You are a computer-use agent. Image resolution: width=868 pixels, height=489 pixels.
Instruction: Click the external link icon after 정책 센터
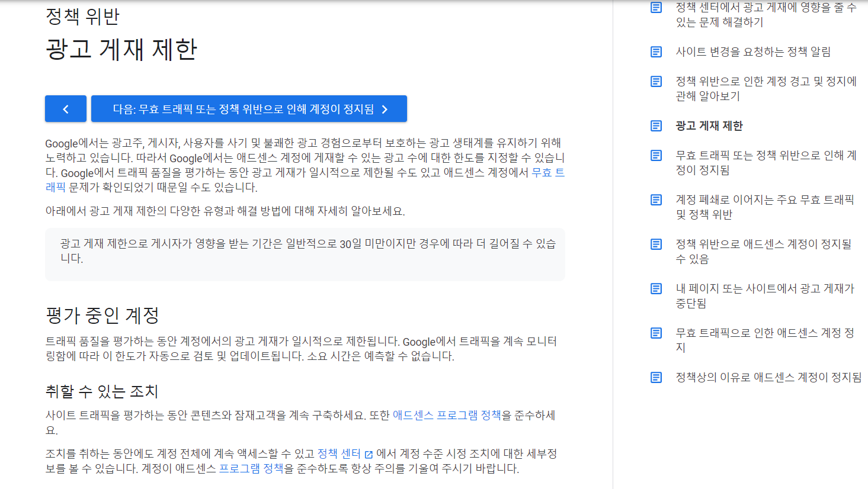pos(369,454)
